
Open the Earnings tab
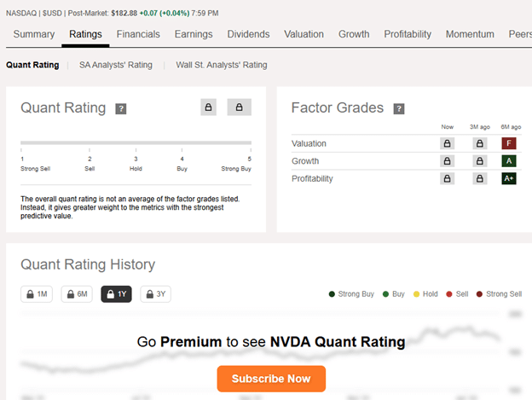click(x=194, y=34)
